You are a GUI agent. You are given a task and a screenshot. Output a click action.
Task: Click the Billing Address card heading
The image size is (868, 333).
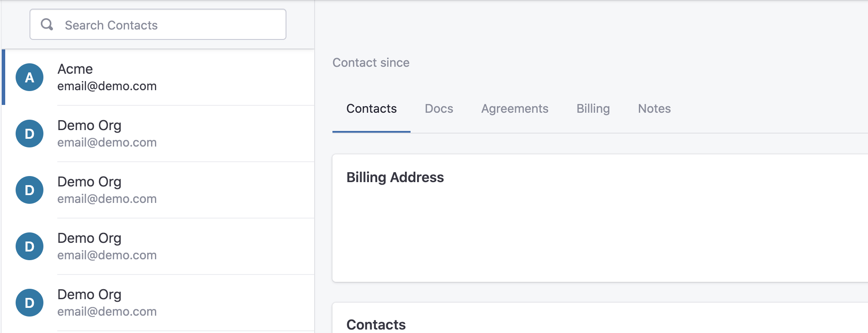(395, 177)
